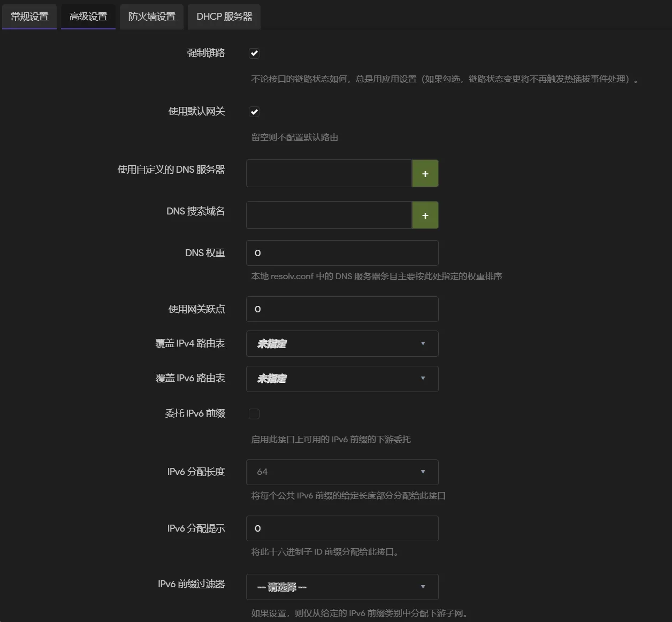Open the IPv6 前缀过滤器 dropdown
This screenshot has height=622, width=672.
coord(341,587)
